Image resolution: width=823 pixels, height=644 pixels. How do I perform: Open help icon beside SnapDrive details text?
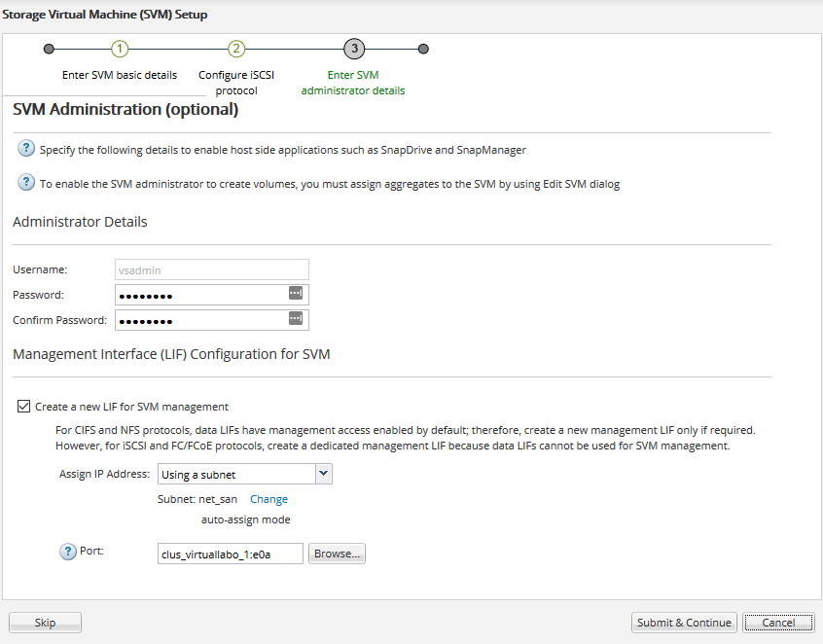pyautogui.click(x=26, y=149)
